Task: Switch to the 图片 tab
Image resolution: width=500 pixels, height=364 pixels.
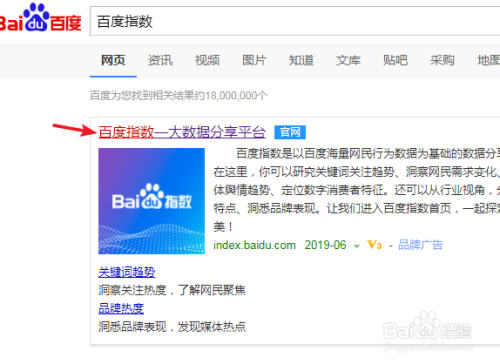Action: pyautogui.click(x=254, y=60)
